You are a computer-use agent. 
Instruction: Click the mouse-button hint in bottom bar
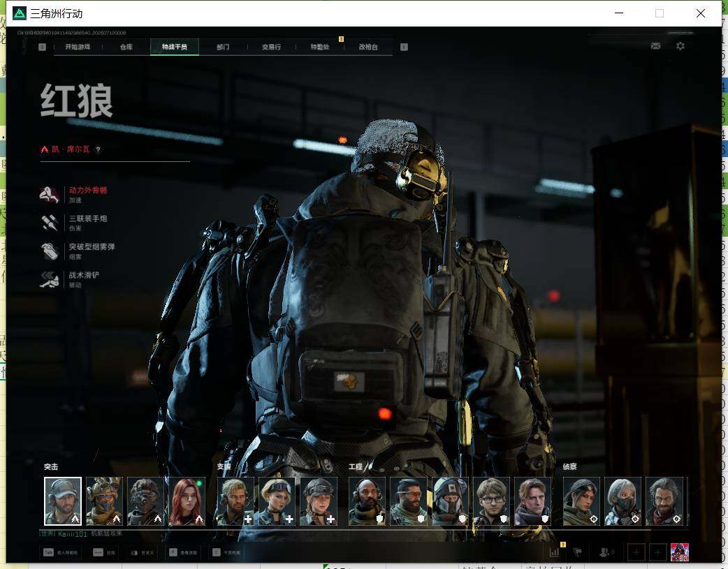[x=142, y=552]
